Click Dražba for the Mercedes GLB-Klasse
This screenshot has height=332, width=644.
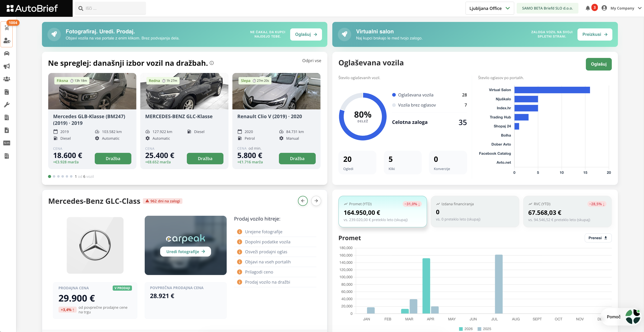[x=113, y=159]
